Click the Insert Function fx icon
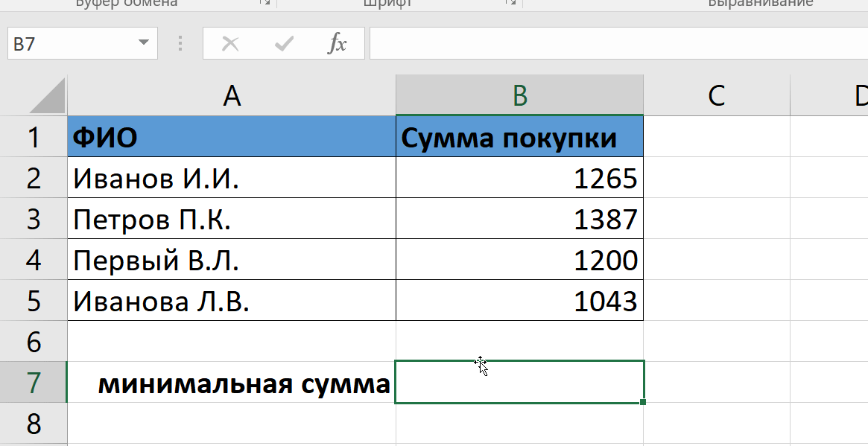Screen dimensions: 868x446 click(x=337, y=43)
